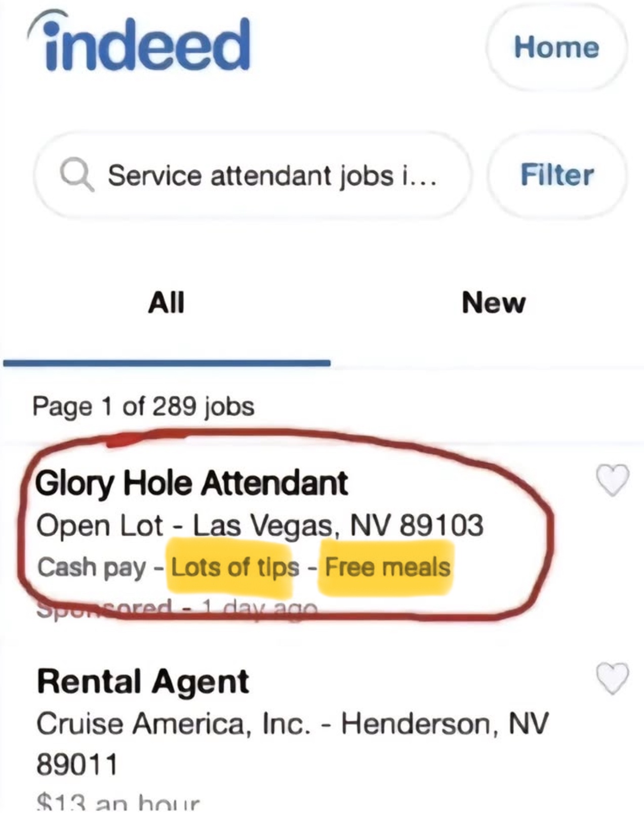This screenshot has height=813, width=644.
Task: Switch to the New tab
Action: (494, 303)
